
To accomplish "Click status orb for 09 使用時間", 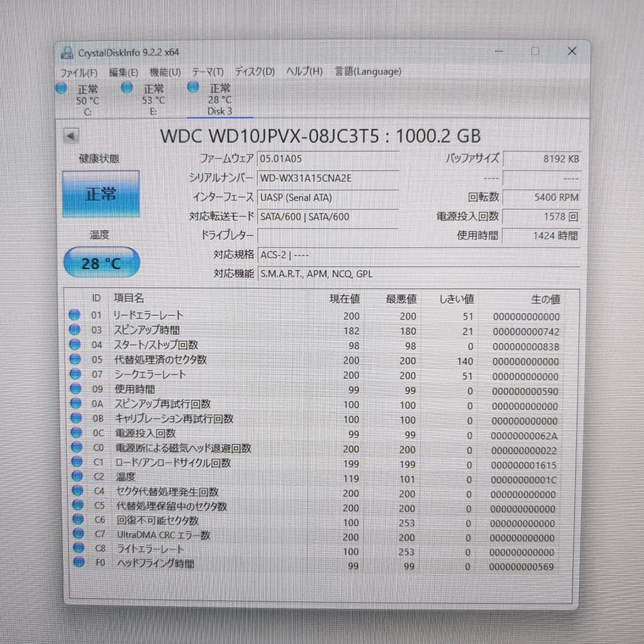I will coord(76,389).
